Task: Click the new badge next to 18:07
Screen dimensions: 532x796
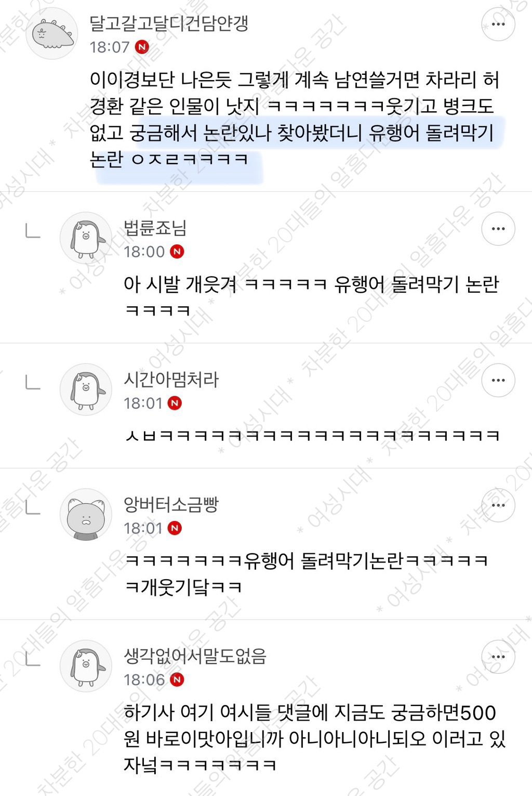Action: (142, 47)
